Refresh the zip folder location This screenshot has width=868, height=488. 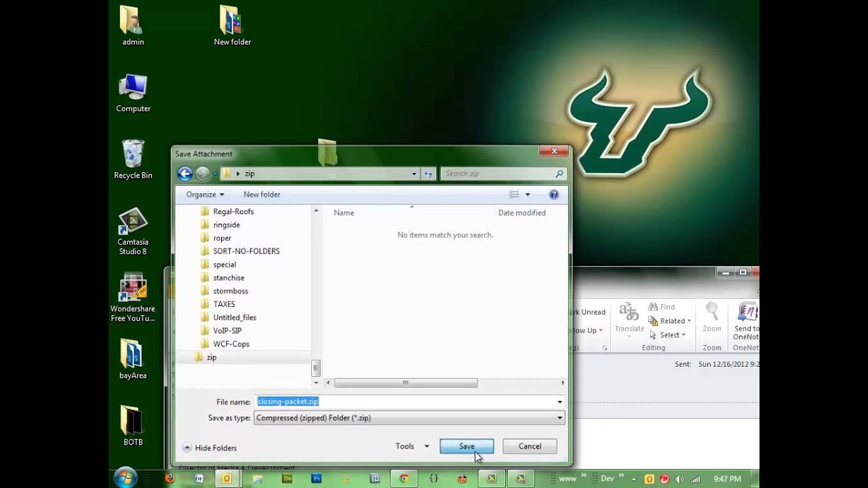(428, 174)
